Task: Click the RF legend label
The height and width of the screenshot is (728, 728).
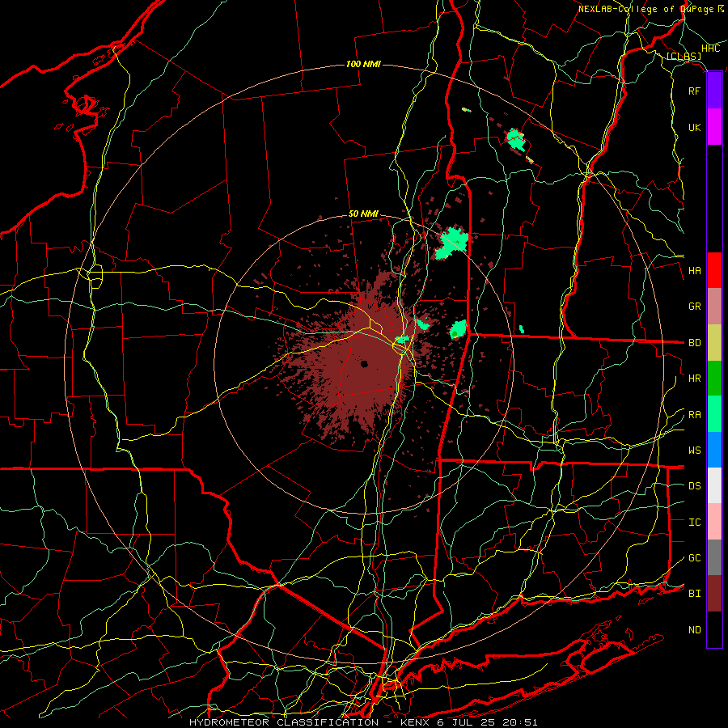Action: pos(694,91)
